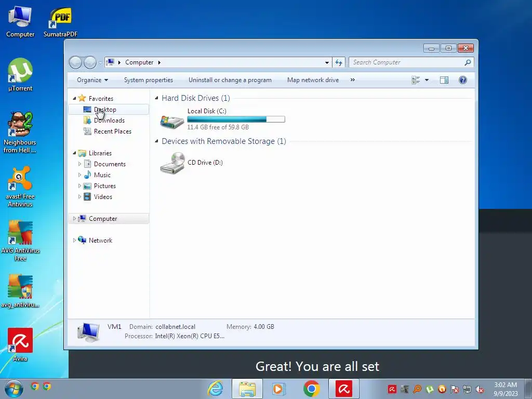Collapse the Favorites tree group
The height and width of the screenshot is (399, 532).
[x=74, y=98]
